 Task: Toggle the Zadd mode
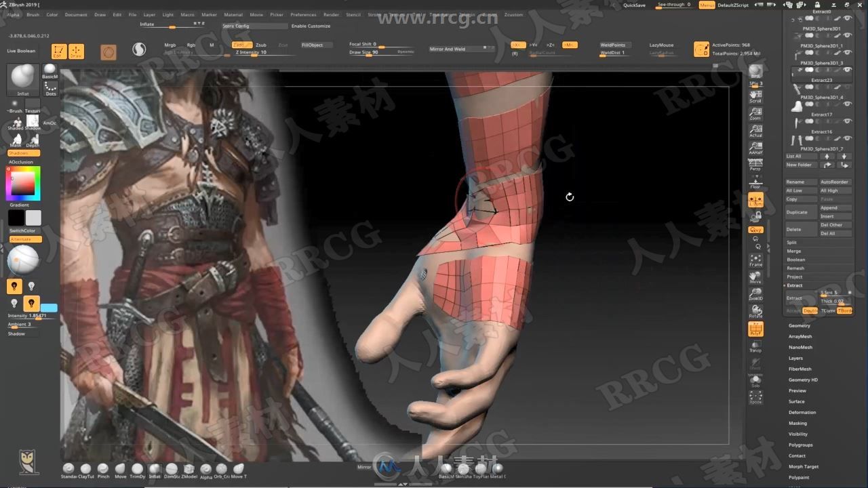(x=242, y=45)
